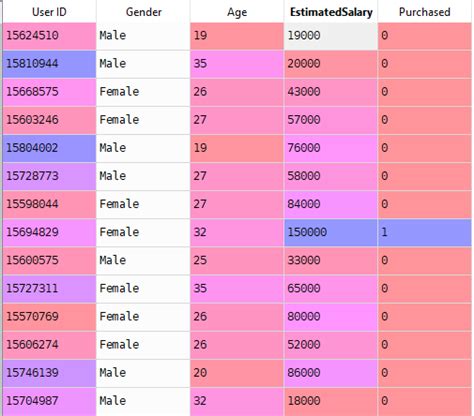Click the User ID cell 15570769
This screenshot has height=416, width=474.
click(x=49, y=317)
